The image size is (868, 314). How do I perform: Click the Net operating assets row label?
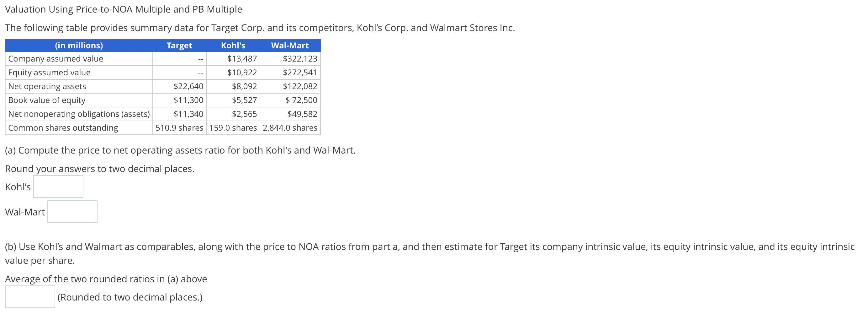[47, 86]
